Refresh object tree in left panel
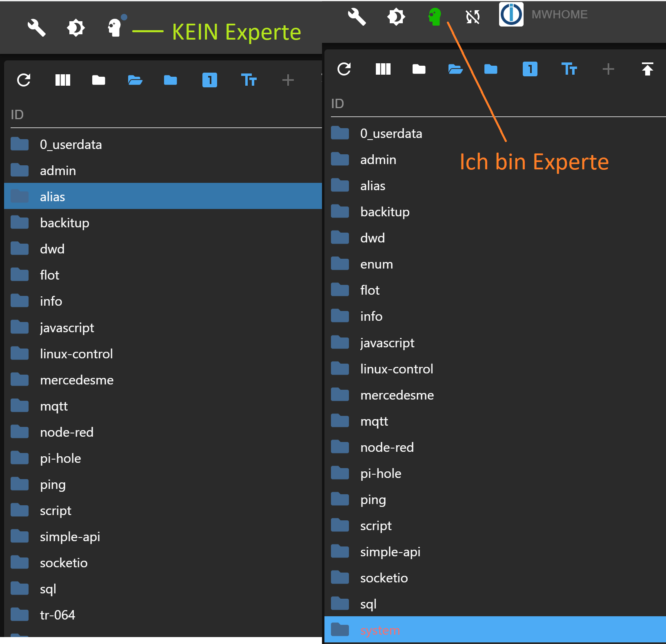Screen dimensions: 666x644 [x=24, y=80]
